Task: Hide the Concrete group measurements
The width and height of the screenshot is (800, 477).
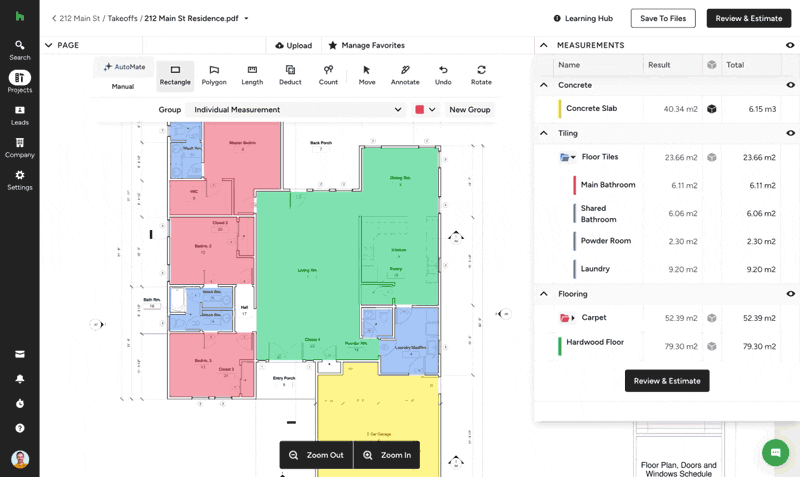Action: pyautogui.click(x=790, y=85)
